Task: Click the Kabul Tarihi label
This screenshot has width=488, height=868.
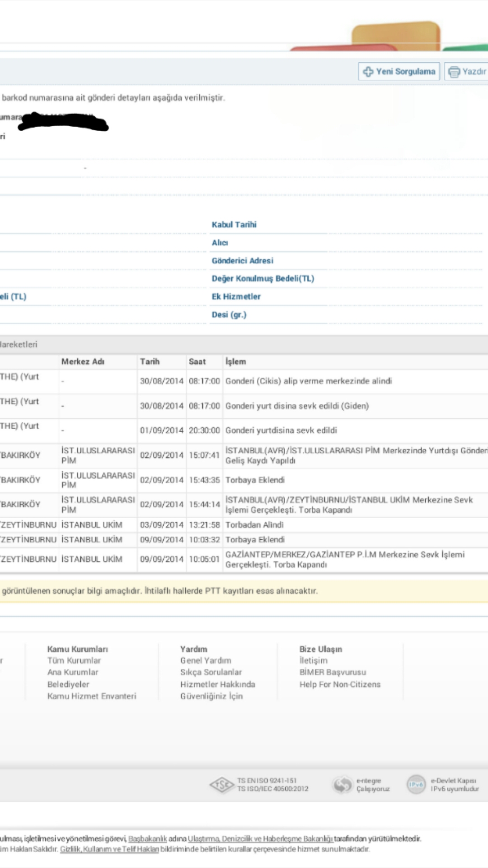Action: coord(234,225)
